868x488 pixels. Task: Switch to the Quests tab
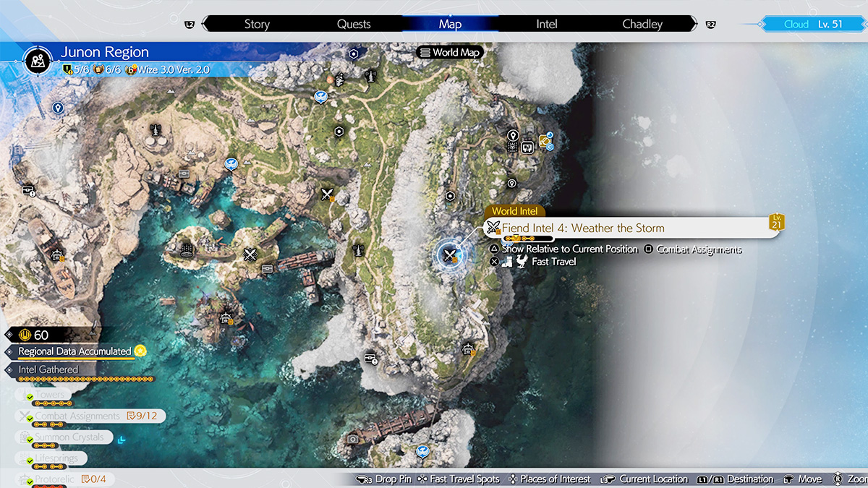coord(354,24)
